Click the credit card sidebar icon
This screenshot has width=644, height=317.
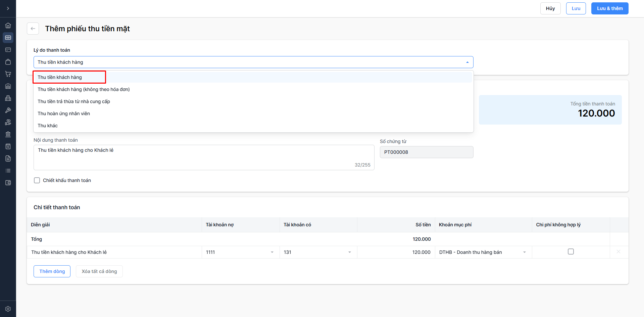[x=8, y=50]
